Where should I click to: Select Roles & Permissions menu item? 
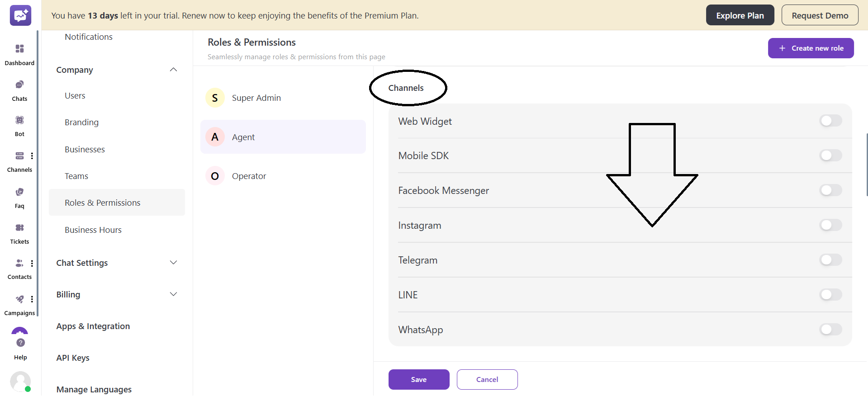click(x=117, y=203)
